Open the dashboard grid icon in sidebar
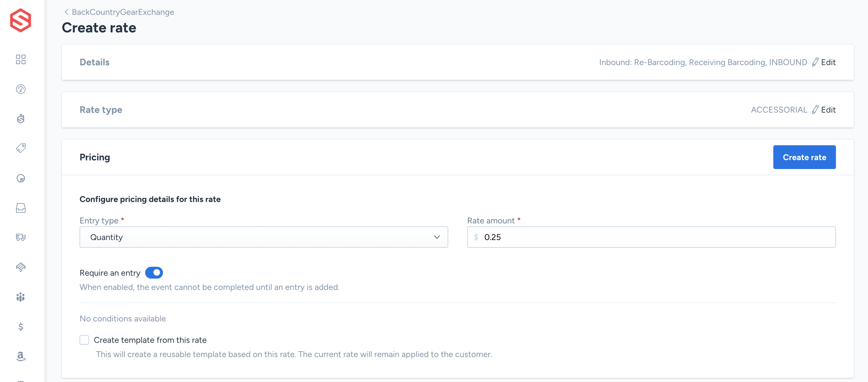Viewport: 868px width, 382px height. click(20, 59)
